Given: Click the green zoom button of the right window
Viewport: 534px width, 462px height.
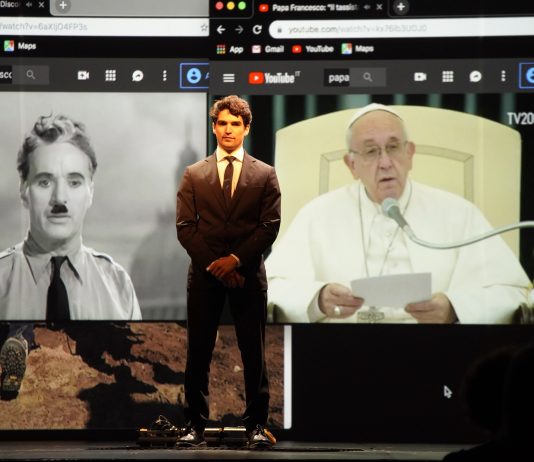Looking at the screenshot, I should (242, 6).
